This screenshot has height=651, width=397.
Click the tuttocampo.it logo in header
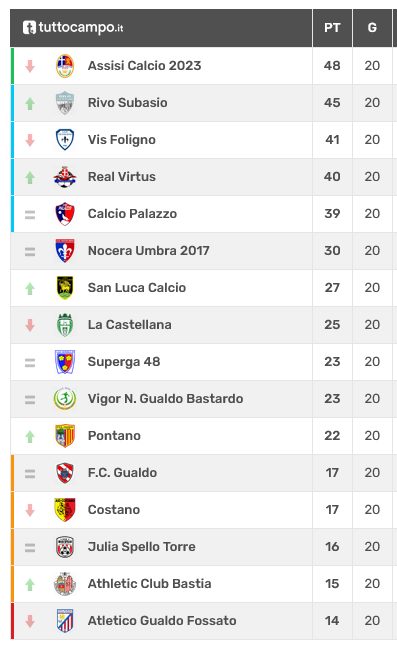73,28
